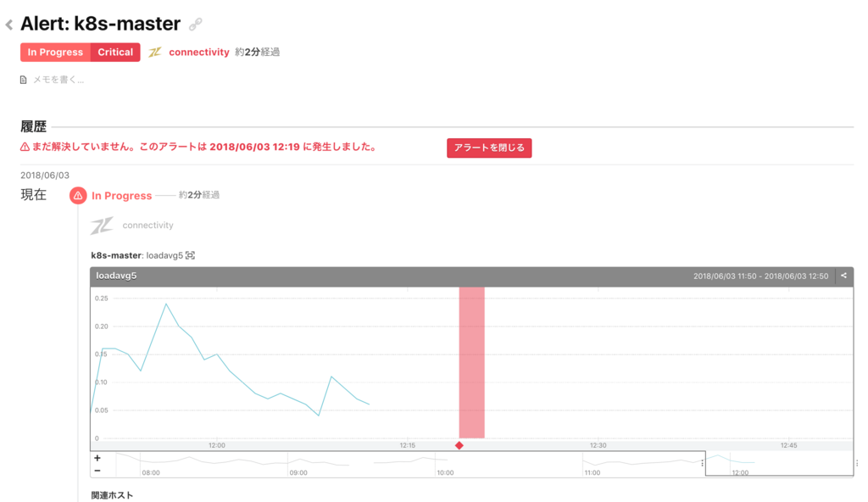Click the 12:00 tick label on the graph axis
The image size is (868, 502).
coord(216,445)
